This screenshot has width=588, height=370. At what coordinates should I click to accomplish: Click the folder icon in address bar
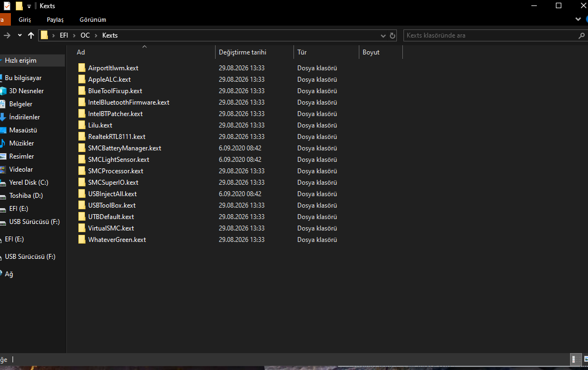44,35
